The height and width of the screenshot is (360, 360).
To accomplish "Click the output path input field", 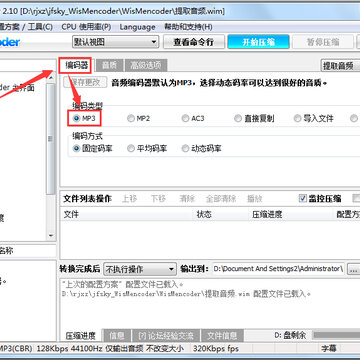I will coord(278,269).
